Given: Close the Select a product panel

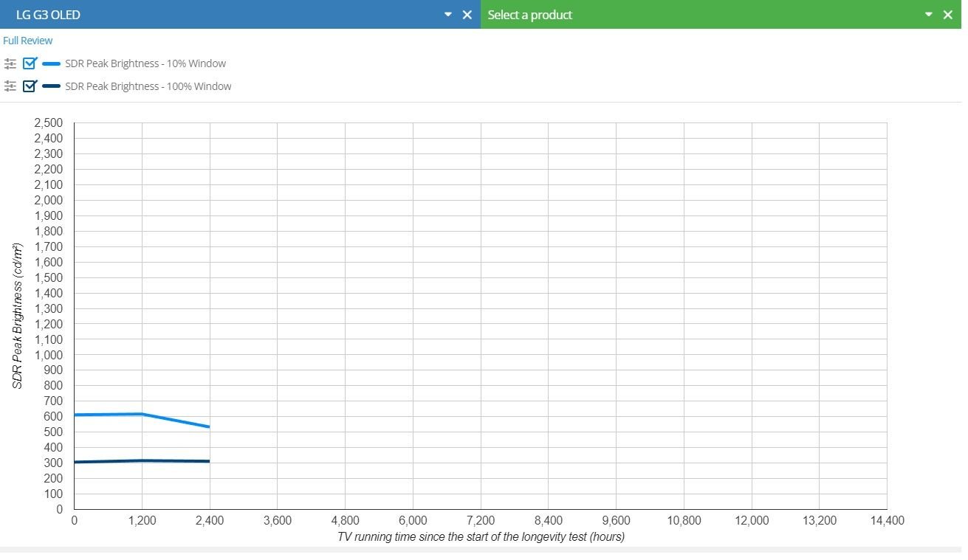Looking at the screenshot, I should (948, 15).
